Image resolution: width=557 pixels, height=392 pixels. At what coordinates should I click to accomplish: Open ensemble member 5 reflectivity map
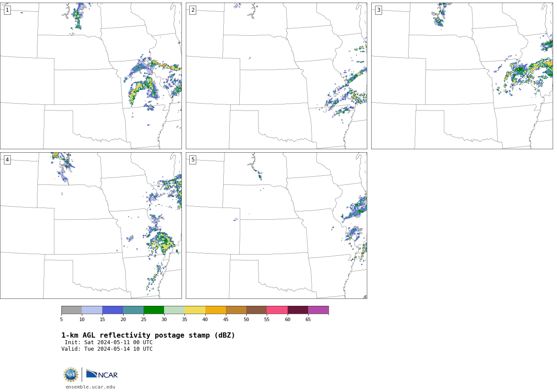click(x=276, y=225)
